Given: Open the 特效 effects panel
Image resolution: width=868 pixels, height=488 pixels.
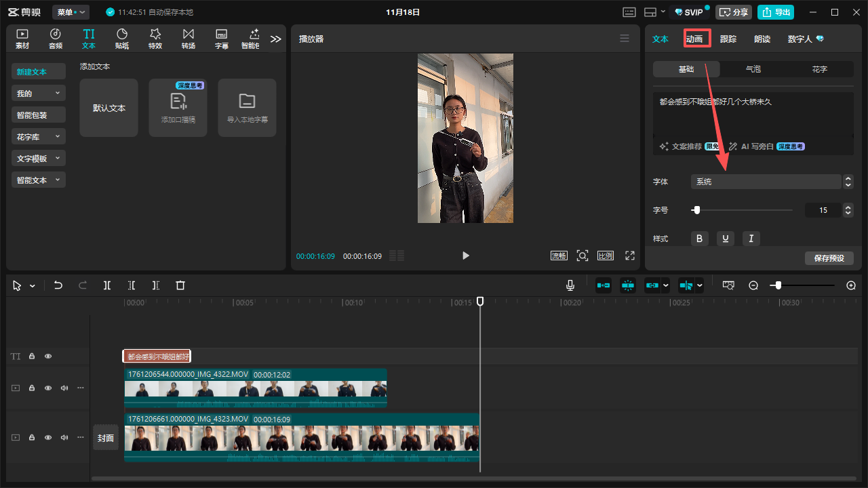Looking at the screenshot, I should [x=155, y=39].
